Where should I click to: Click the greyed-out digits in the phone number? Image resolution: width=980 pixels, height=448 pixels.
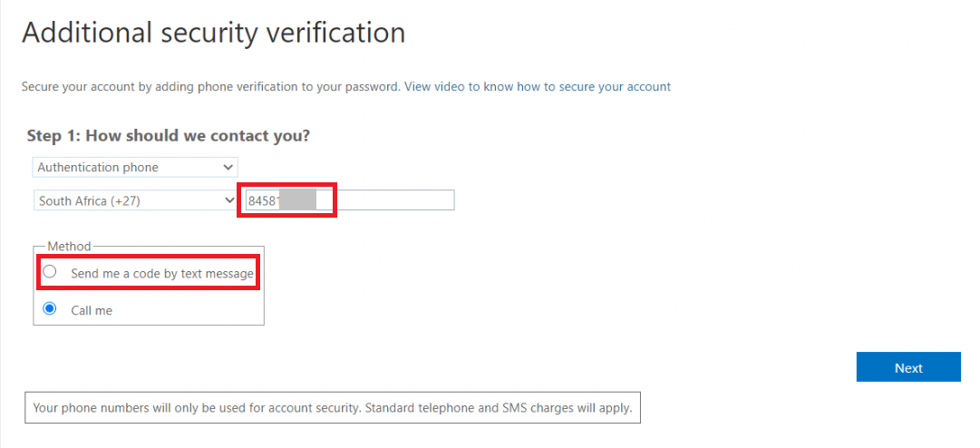pyautogui.click(x=297, y=200)
